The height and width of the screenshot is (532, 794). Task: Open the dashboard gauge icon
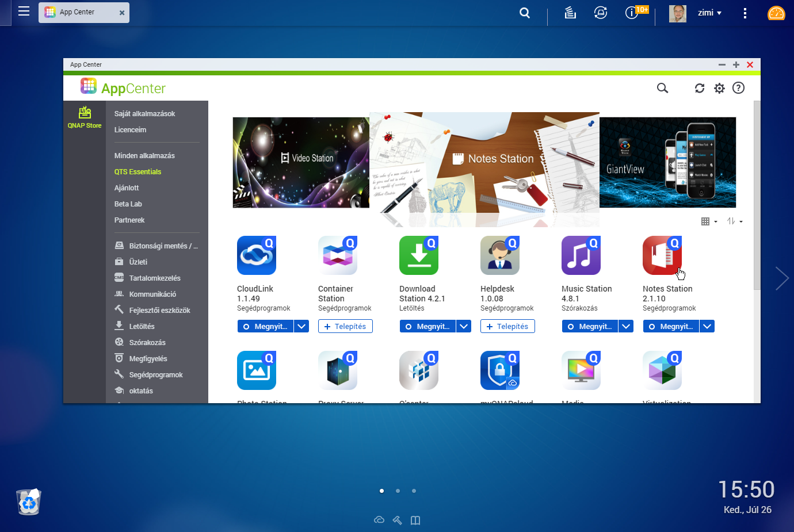pyautogui.click(x=776, y=13)
